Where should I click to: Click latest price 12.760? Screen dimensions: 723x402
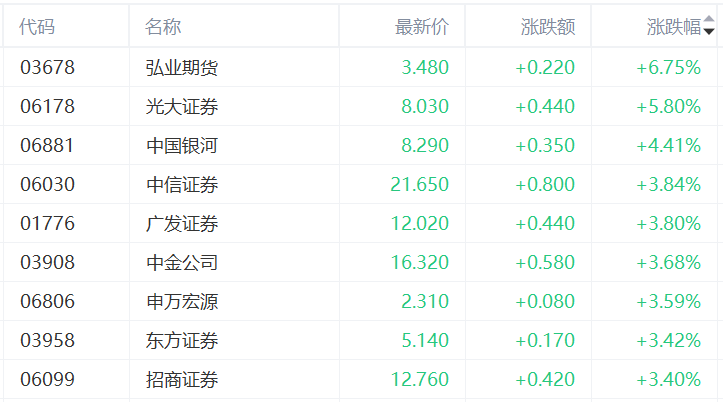coord(420,379)
